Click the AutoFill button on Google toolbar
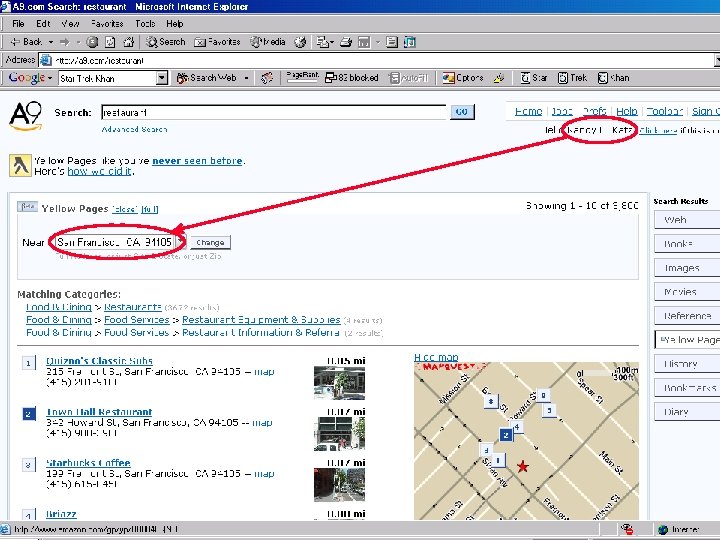 pyautogui.click(x=409, y=78)
